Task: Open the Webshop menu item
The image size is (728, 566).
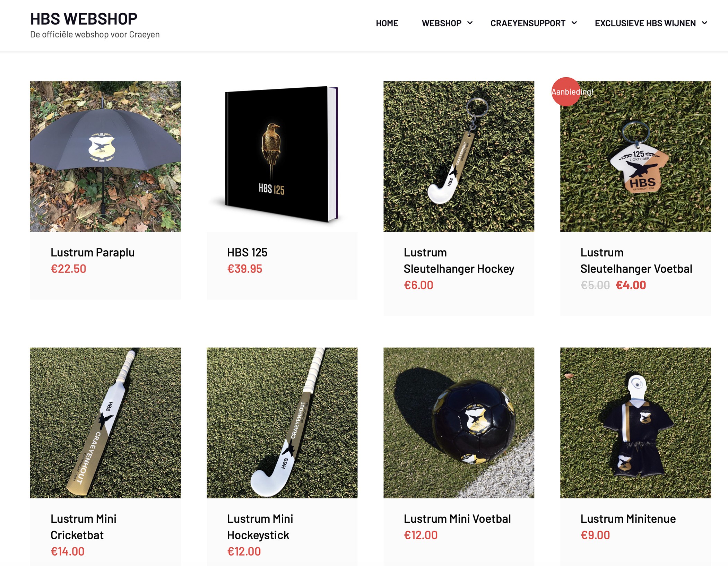Action: click(441, 23)
